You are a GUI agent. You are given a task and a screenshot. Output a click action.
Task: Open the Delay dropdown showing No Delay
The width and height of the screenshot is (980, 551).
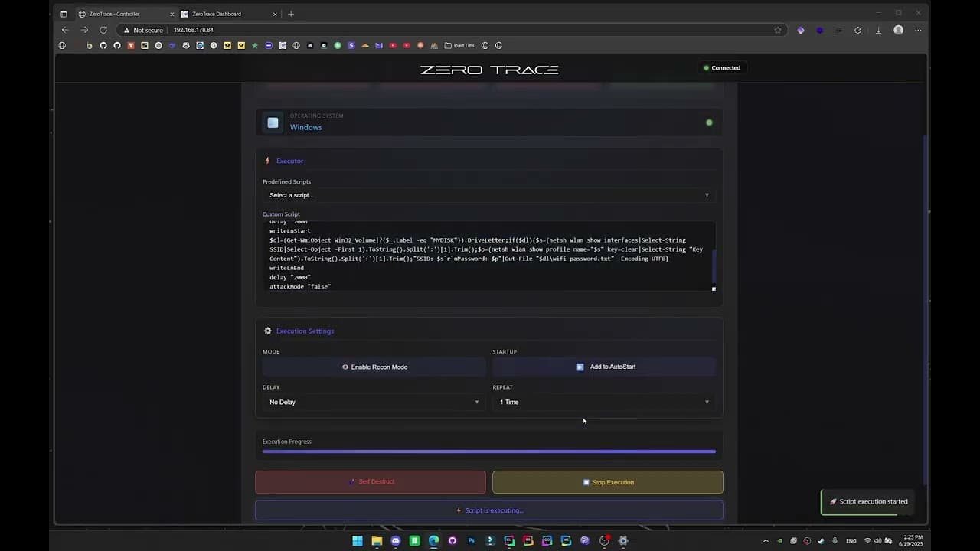374,402
